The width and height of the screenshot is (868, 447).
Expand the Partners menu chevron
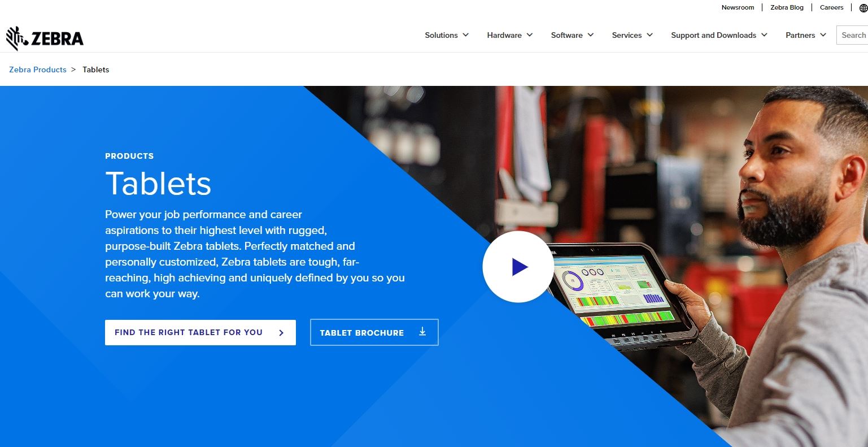click(823, 35)
